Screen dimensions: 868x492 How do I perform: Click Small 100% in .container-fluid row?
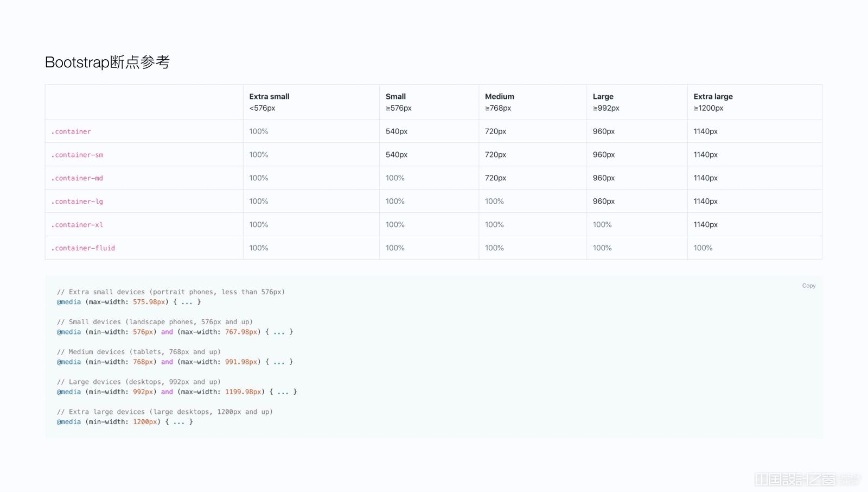(395, 248)
